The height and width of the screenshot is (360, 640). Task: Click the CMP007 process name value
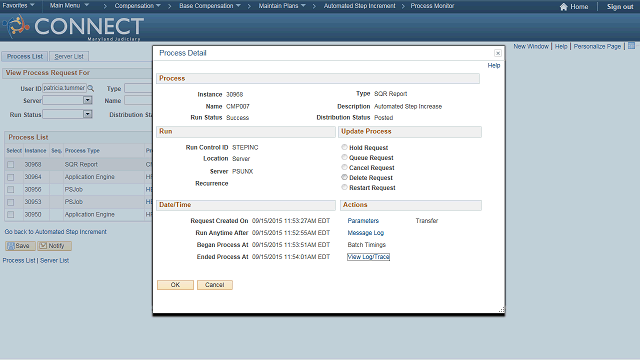[238, 106]
